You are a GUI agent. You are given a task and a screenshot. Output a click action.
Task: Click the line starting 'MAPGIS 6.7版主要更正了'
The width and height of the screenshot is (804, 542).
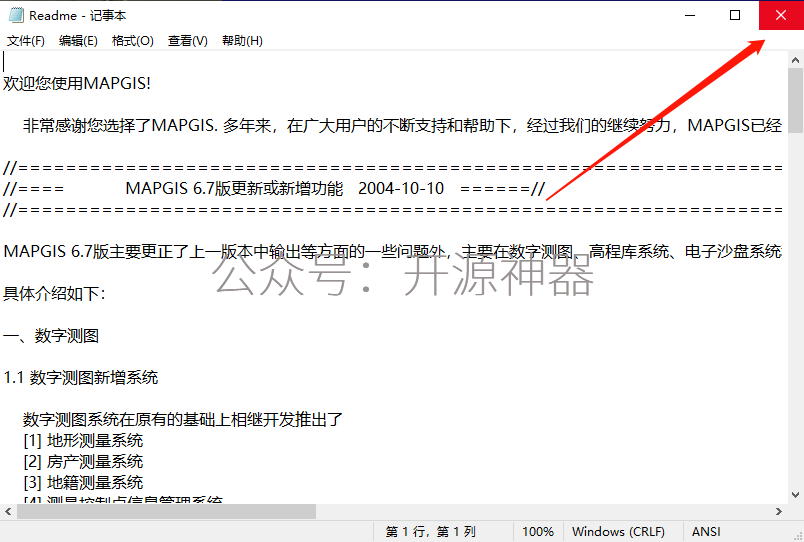(393, 251)
